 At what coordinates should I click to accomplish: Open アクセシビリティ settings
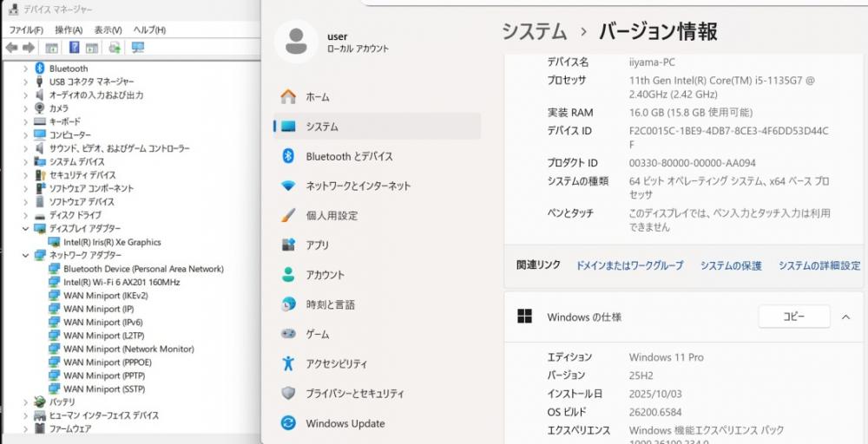336,364
